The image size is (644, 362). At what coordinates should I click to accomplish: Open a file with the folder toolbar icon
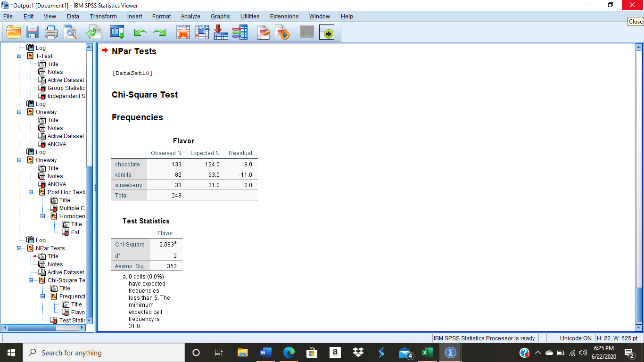[14, 32]
